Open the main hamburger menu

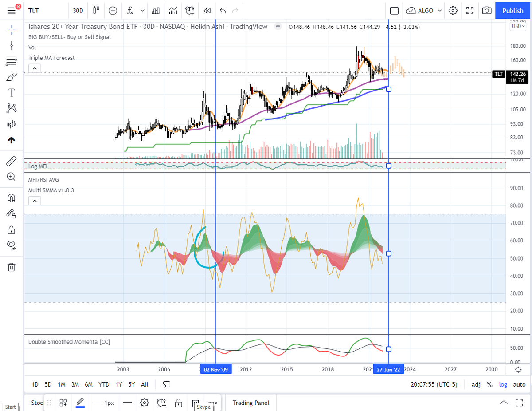click(x=11, y=10)
